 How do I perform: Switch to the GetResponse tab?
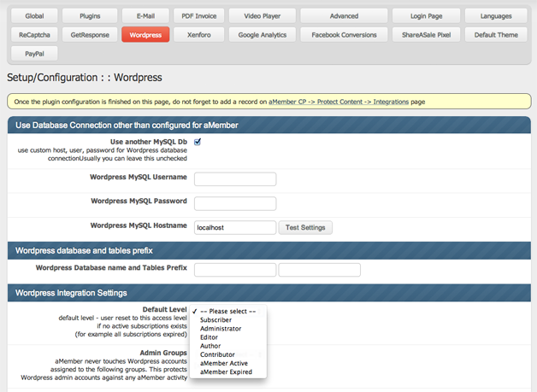point(90,35)
